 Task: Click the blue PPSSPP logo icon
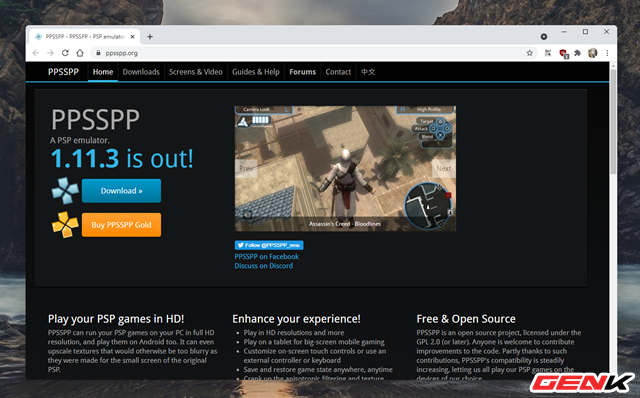(x=65, y=191)
